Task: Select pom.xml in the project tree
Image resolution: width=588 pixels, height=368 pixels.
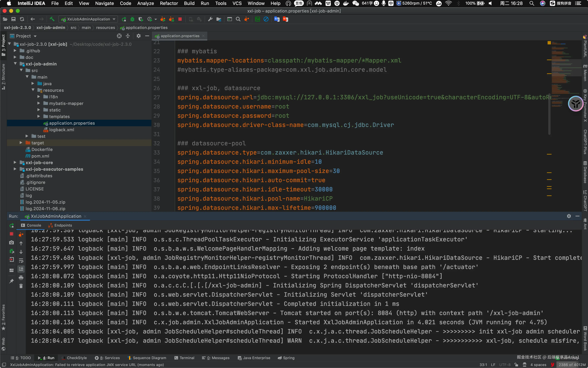Action: (x=40, y=156)
